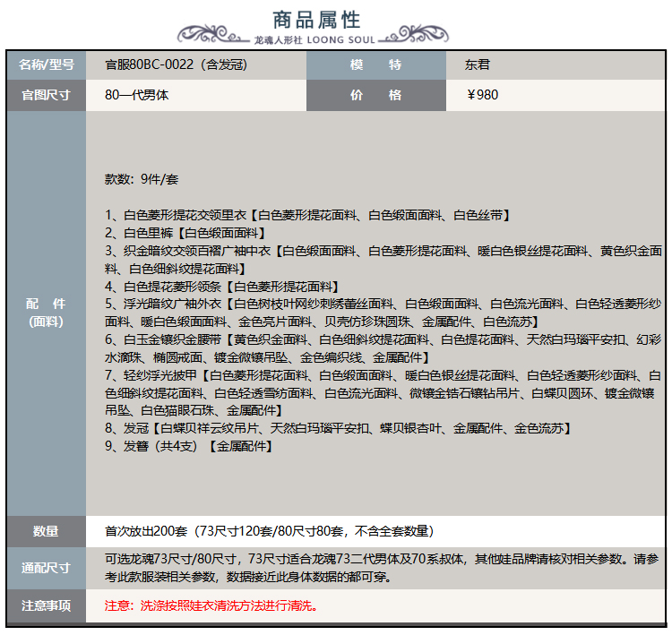Click the 80一代男体 size value
The image size is (672, 635).
pyautogui.click(x=137, y=95)
